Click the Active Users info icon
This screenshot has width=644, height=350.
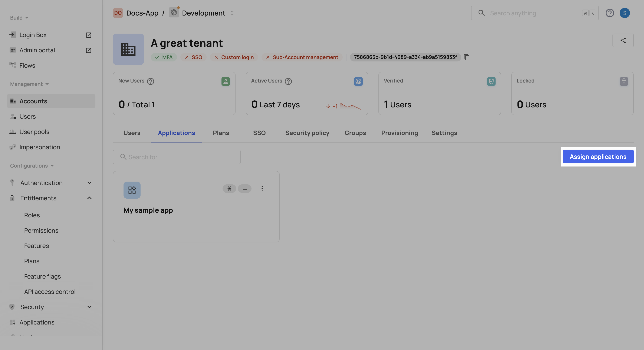click(288, 81)
